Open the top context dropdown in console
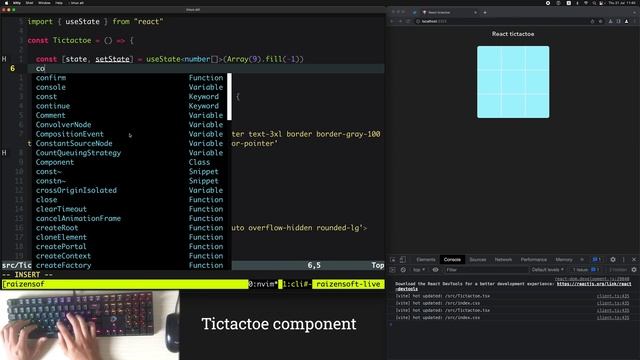Screen dimensions: 640x360 419,270
